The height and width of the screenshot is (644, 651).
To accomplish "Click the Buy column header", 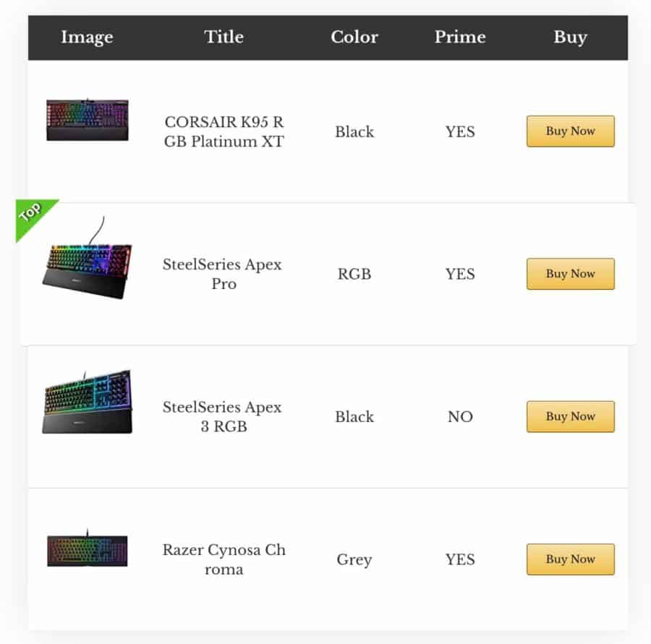I will (x=571, y=38).
